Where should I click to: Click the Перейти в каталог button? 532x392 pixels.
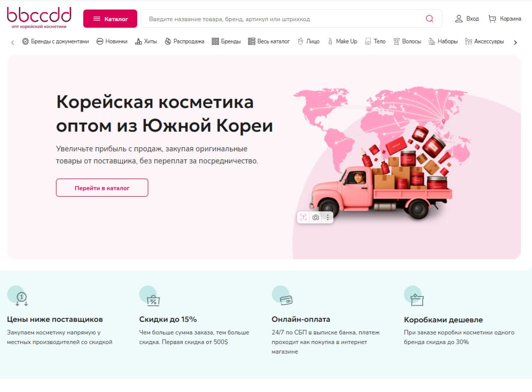(x=102, y=187)
